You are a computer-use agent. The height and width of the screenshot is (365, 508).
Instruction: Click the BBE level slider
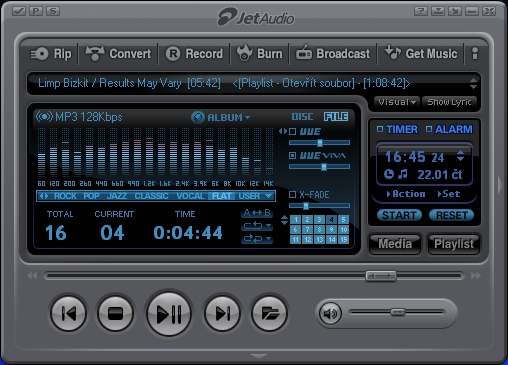(319, 143)
